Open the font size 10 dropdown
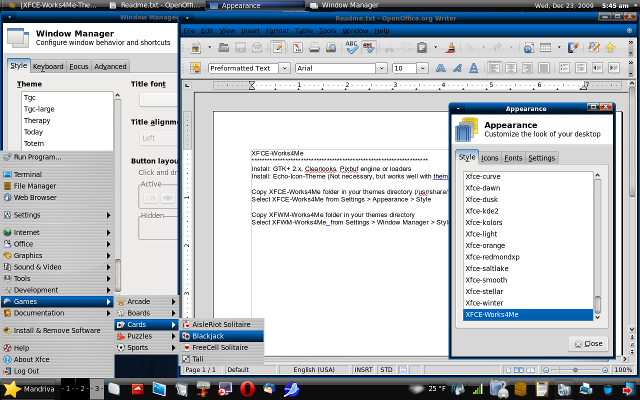This screenshot has width=640, height=400. pyautogui.click(x=422, y=68)
